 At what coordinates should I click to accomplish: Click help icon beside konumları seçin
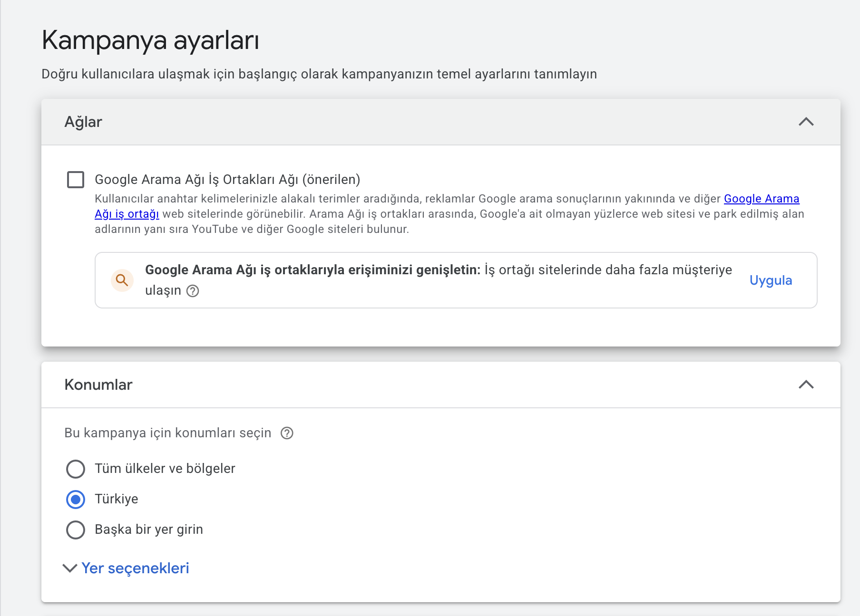[x=287, y=433]
